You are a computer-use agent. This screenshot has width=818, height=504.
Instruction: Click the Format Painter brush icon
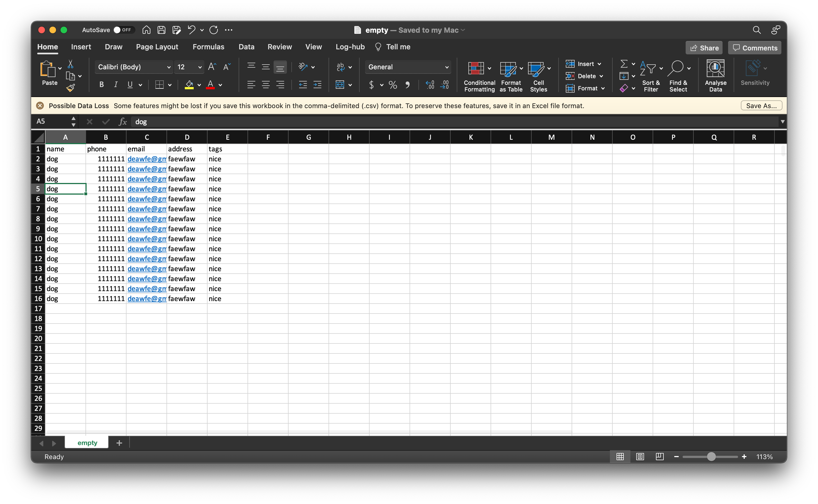click(x=70, y=88)
